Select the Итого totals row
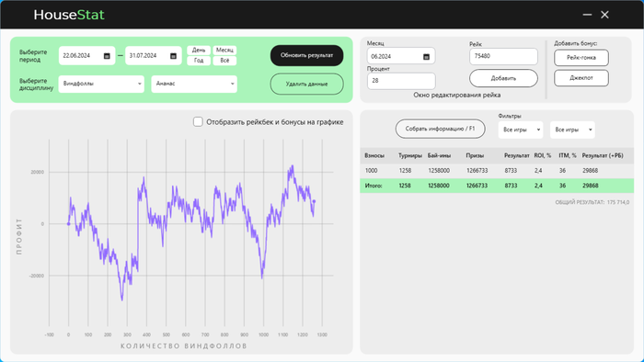 (497, 186)
